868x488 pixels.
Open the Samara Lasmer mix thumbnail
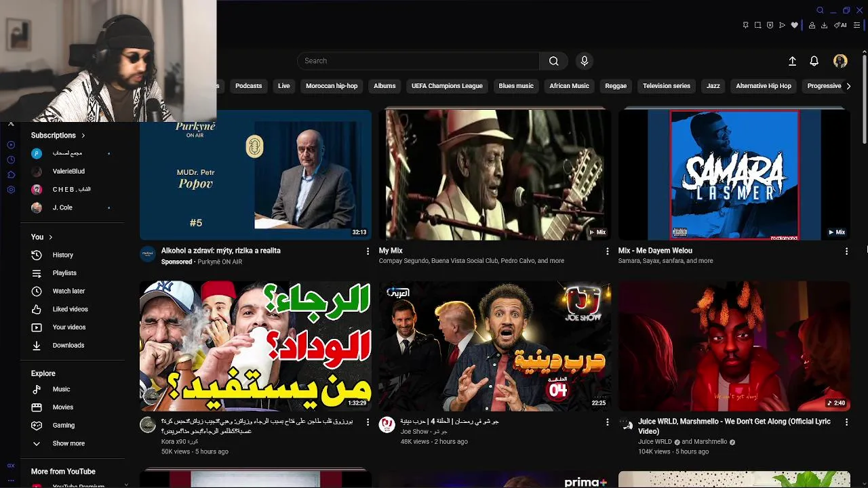tap(734, 175)
